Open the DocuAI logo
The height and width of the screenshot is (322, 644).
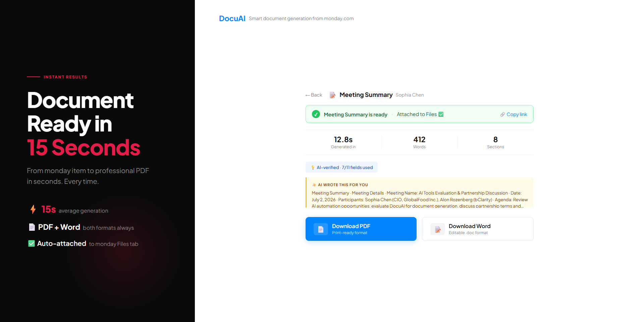232,18
